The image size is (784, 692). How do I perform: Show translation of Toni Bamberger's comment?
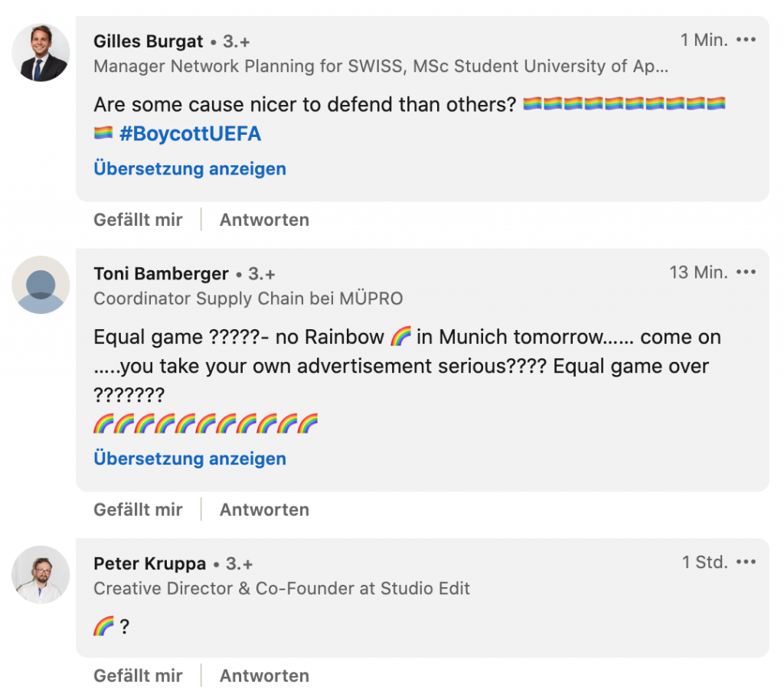(x=189, y=459)
